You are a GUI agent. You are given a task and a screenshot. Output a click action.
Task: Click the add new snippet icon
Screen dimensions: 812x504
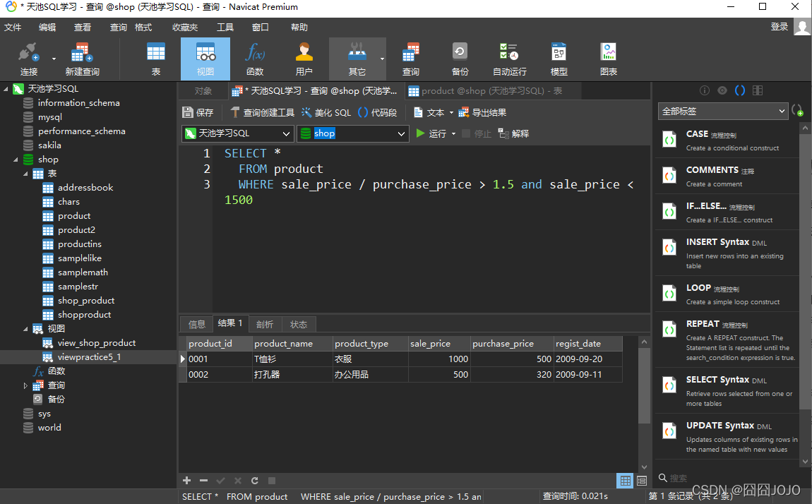pos(797,111)
